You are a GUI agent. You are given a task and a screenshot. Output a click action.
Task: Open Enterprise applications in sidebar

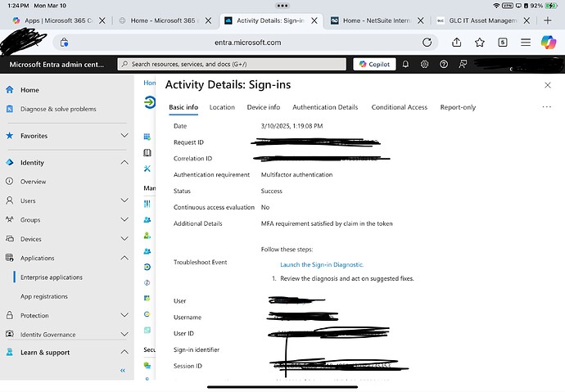[52, 277]
